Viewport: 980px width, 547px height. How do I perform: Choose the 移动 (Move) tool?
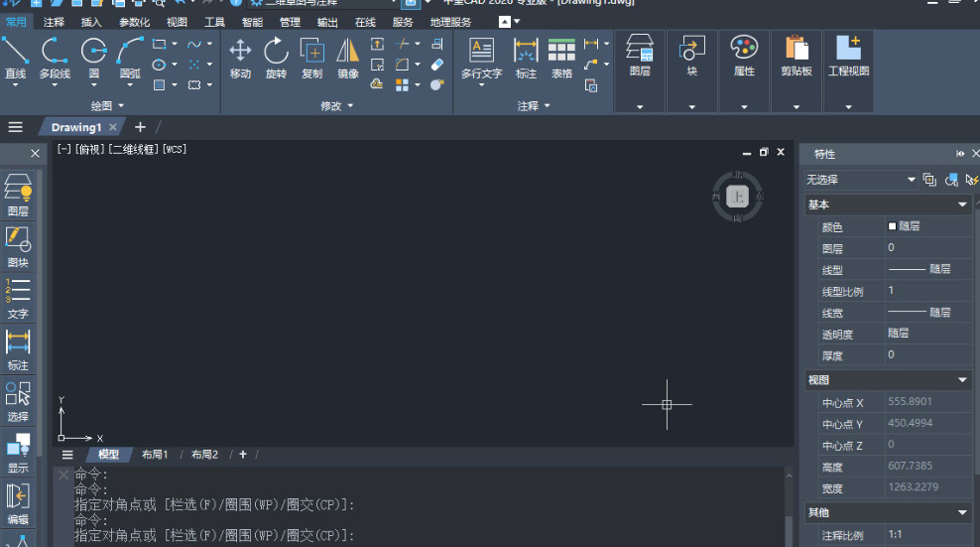(240, 58)
